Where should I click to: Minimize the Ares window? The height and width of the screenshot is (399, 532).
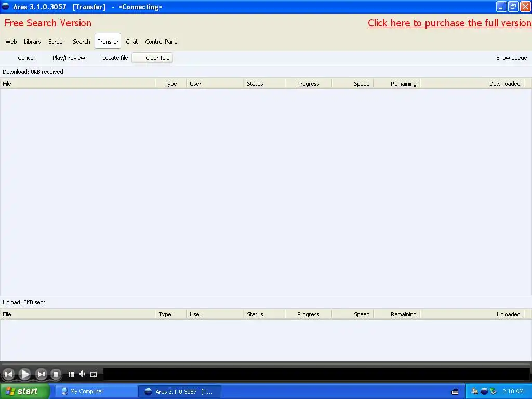tap(501, 6)
